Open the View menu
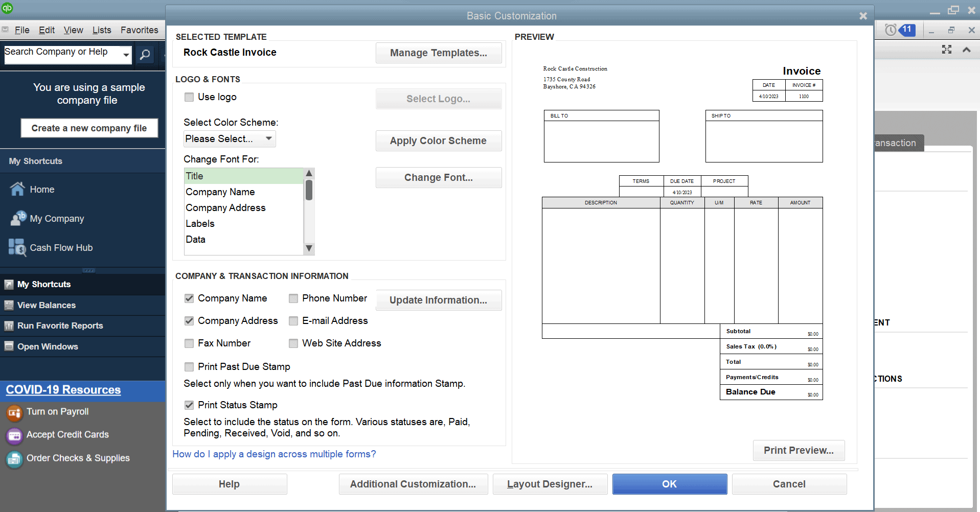 73,30
